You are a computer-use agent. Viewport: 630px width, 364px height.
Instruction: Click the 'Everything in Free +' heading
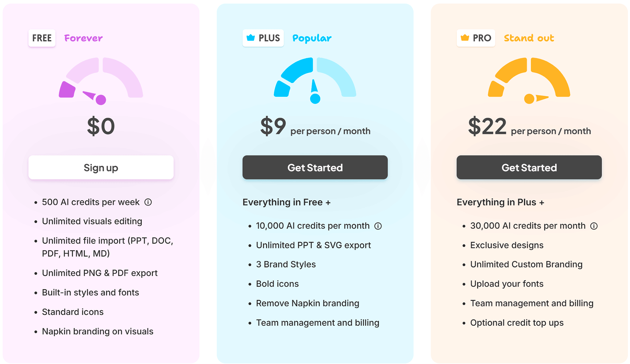click(286, 202)
